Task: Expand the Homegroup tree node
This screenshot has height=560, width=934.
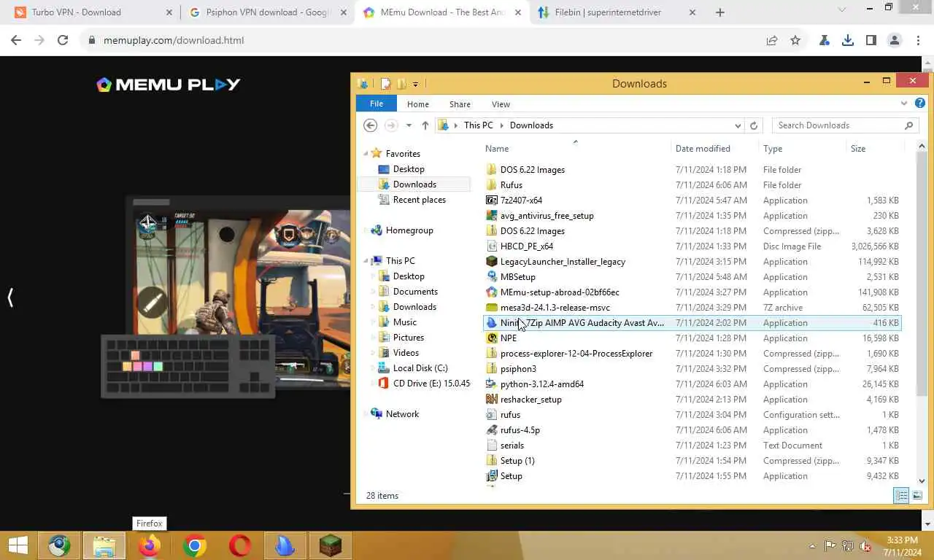Action: coord(366,230)
